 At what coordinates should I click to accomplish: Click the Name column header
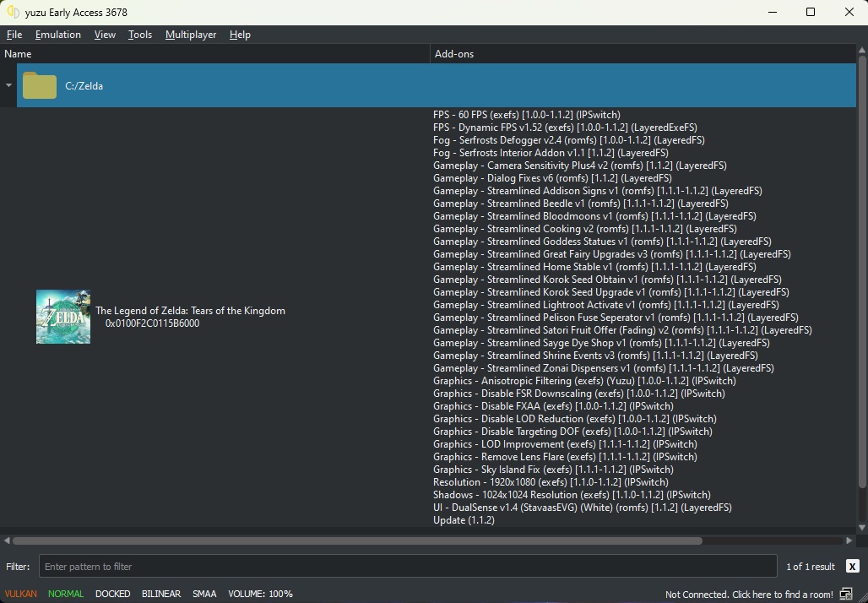[x=214, y=54]
